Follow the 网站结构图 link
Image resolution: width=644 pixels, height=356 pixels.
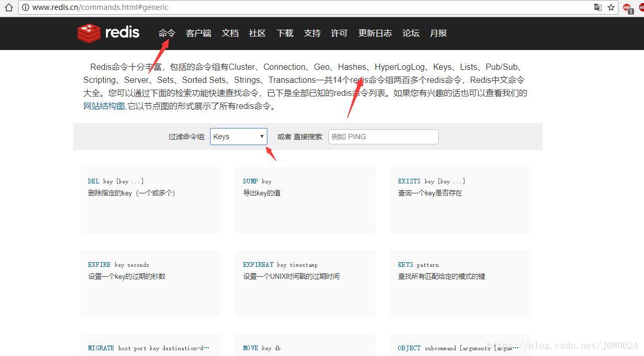pos(104,106)
